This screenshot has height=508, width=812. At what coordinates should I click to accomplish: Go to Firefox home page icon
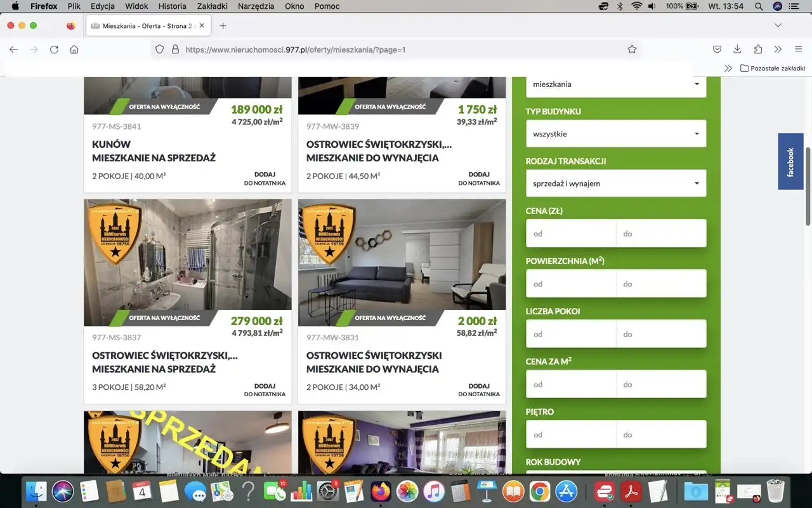pos(74,50)
